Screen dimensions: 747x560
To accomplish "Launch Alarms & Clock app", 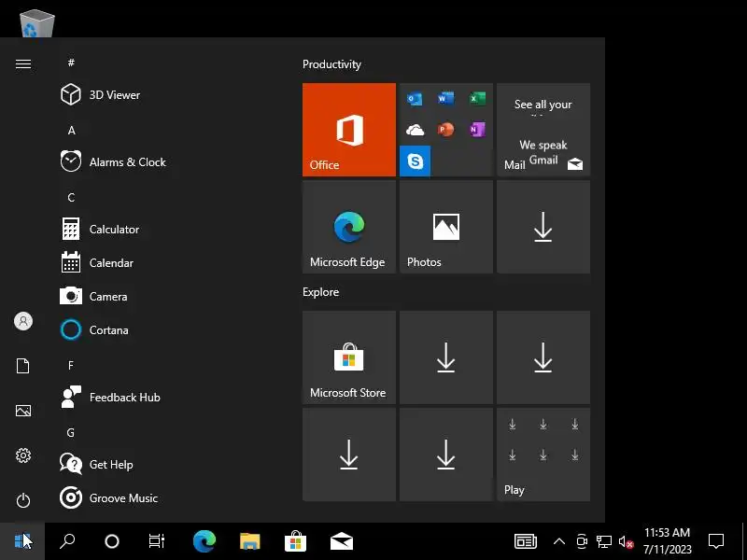I will pos(114,161).
